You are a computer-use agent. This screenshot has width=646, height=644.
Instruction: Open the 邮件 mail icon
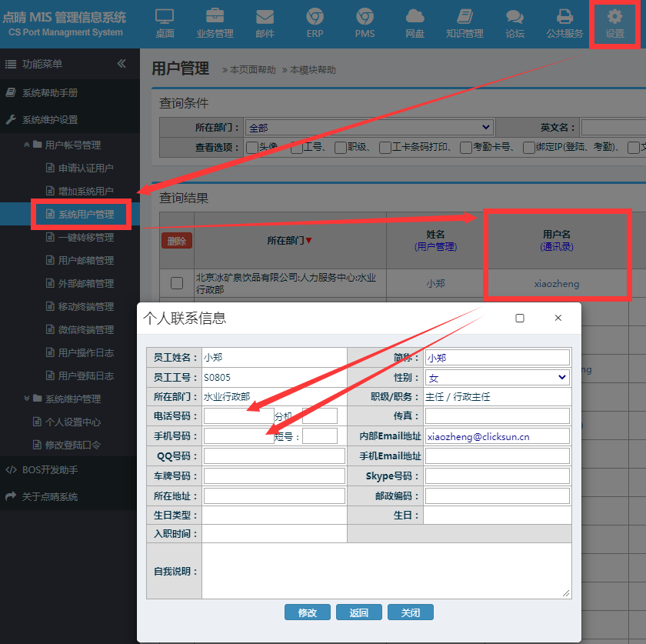pos(265,23)
